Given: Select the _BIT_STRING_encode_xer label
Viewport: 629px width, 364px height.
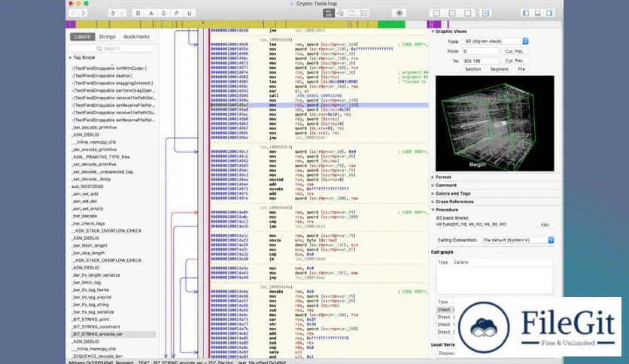Looking at the screenshot, I should click(x=113, y=334).
